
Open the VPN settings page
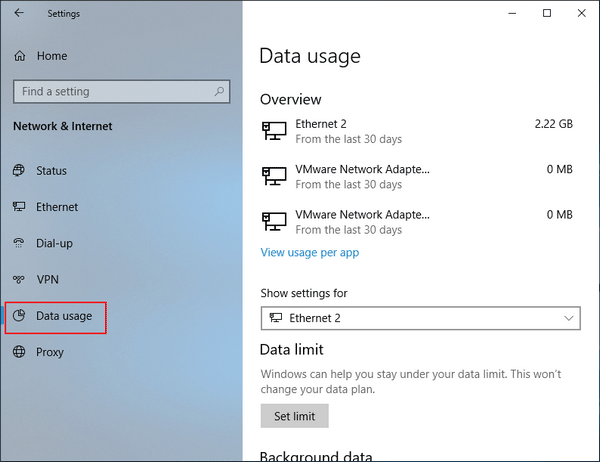tap(47, 279)
